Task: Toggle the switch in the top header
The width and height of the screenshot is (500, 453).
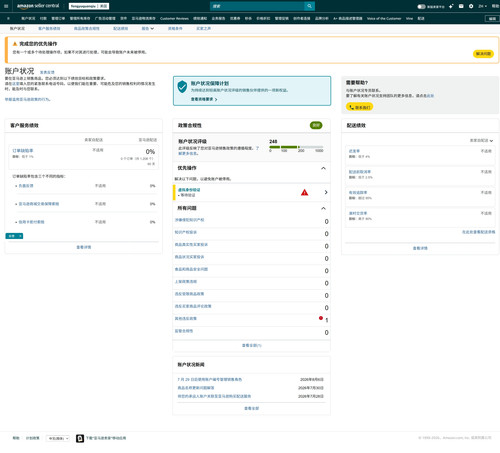Action: [421, 6]
